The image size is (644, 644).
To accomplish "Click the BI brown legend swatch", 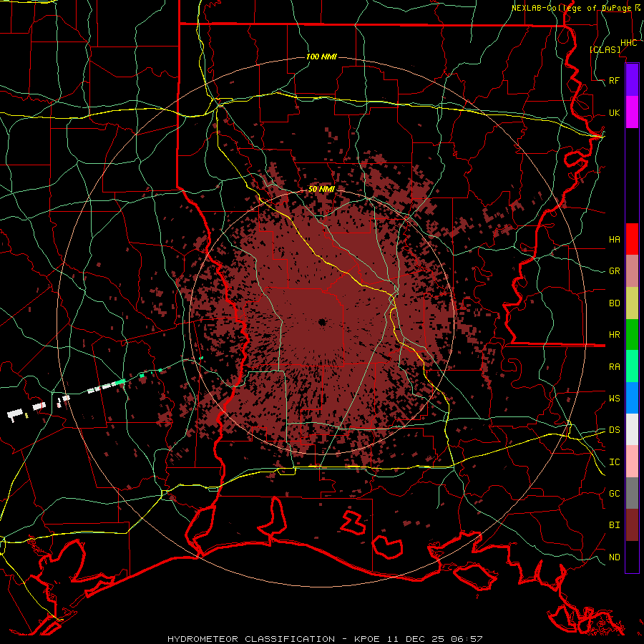I will [632, 525].
